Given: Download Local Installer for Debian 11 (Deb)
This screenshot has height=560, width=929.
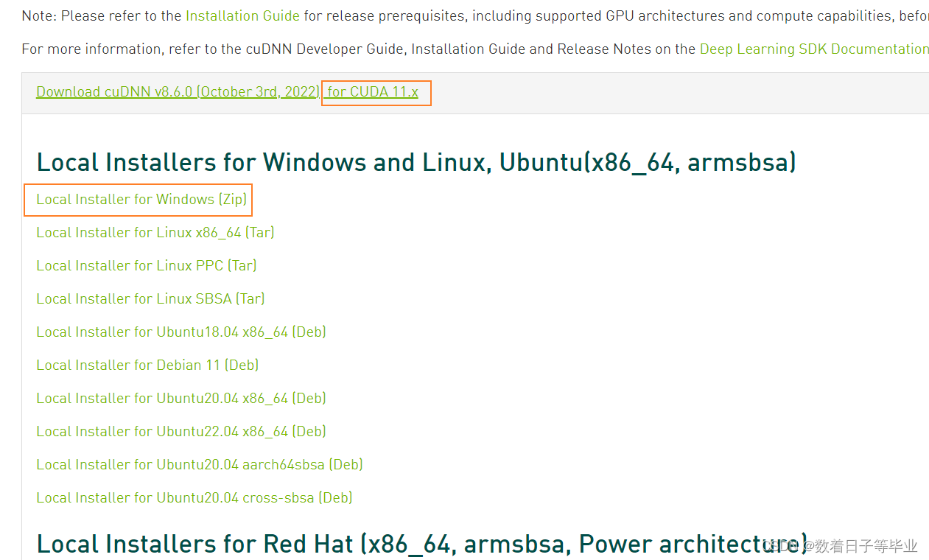Looking at the screenshot, I should click(147, 365).
